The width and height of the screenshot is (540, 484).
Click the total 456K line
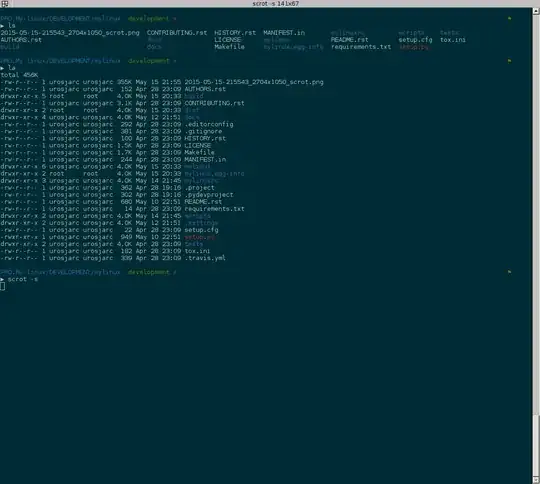[19, 75]
